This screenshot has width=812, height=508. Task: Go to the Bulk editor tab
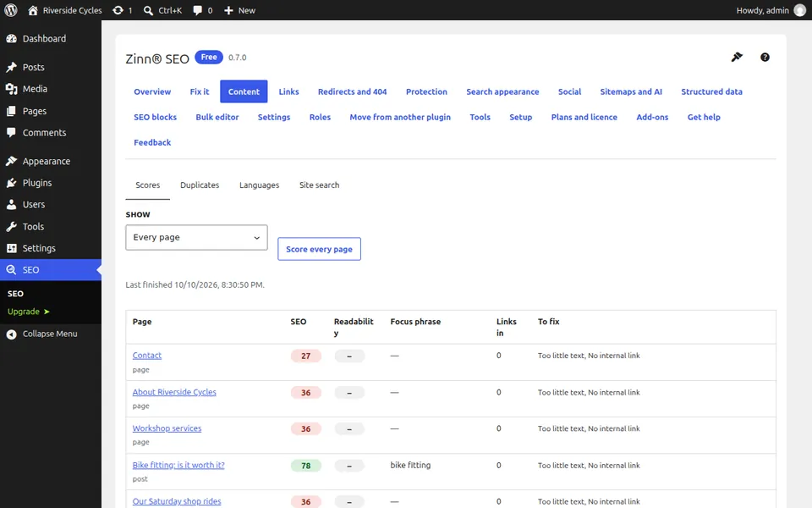point(217,117)
